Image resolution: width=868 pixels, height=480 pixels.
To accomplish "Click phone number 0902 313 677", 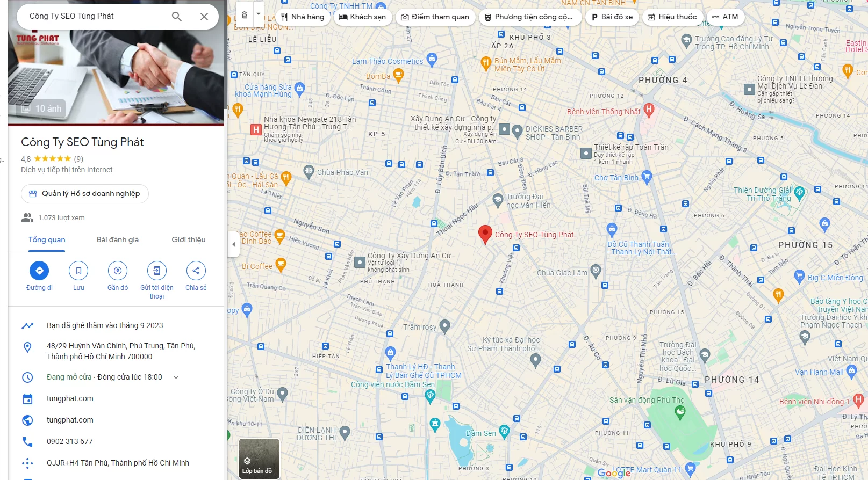I will coord(70,441).
